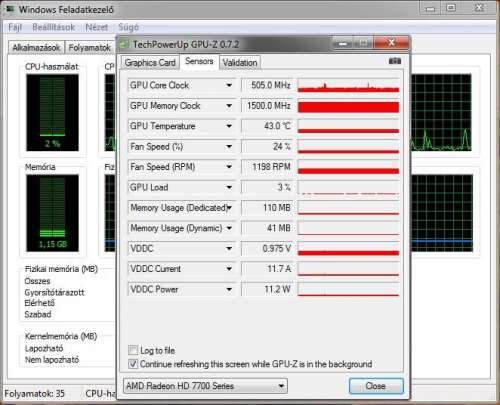This screenshot has width=500, height=405.
Task: Click the Gyorsítótárazott memory label
Action: [x=54, y=292]
